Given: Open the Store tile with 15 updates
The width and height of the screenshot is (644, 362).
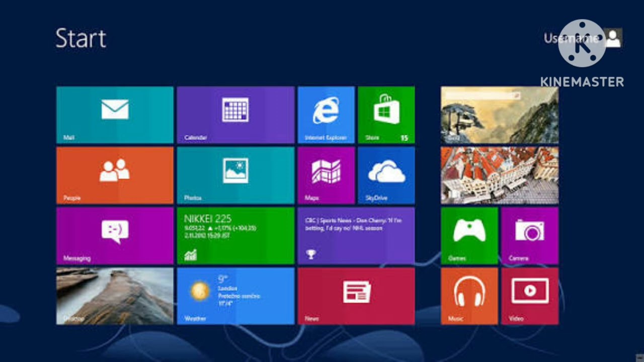Looking at the screenshot, I should 386,115.
